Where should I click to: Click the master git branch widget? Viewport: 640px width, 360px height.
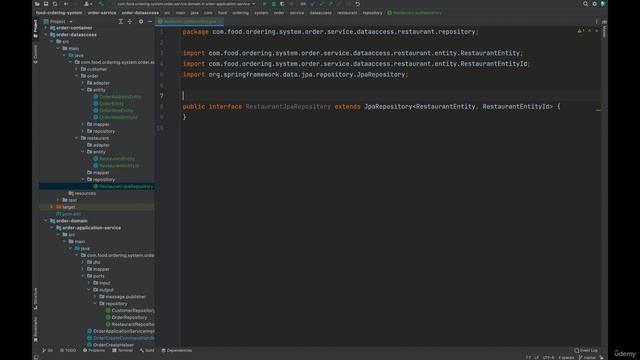point(588,358)
